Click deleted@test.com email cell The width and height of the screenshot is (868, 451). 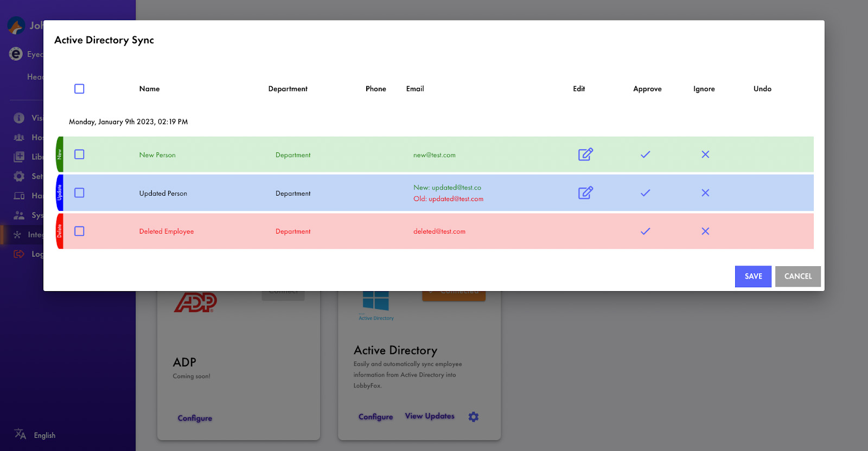point(439,231)
